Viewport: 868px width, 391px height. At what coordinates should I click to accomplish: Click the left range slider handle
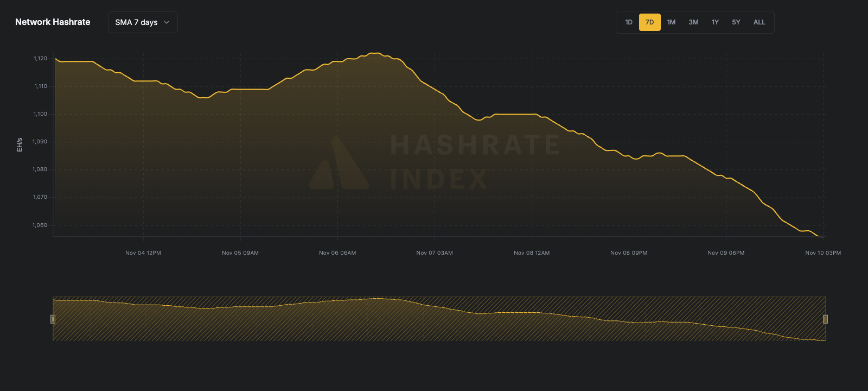tap(53, 319)
